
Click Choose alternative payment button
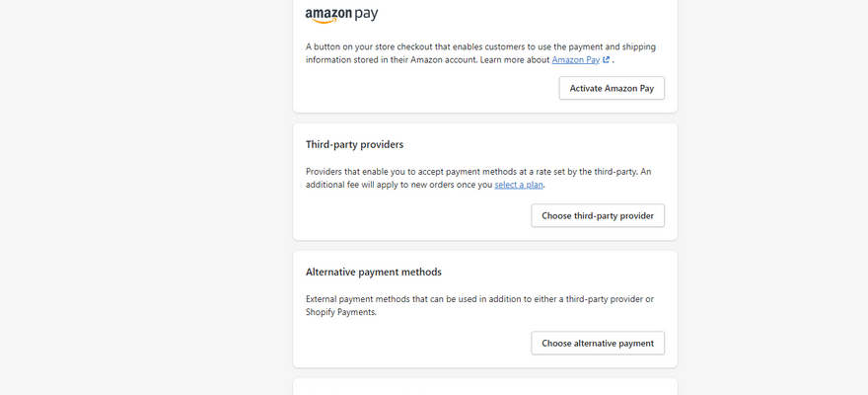point(598,343)
